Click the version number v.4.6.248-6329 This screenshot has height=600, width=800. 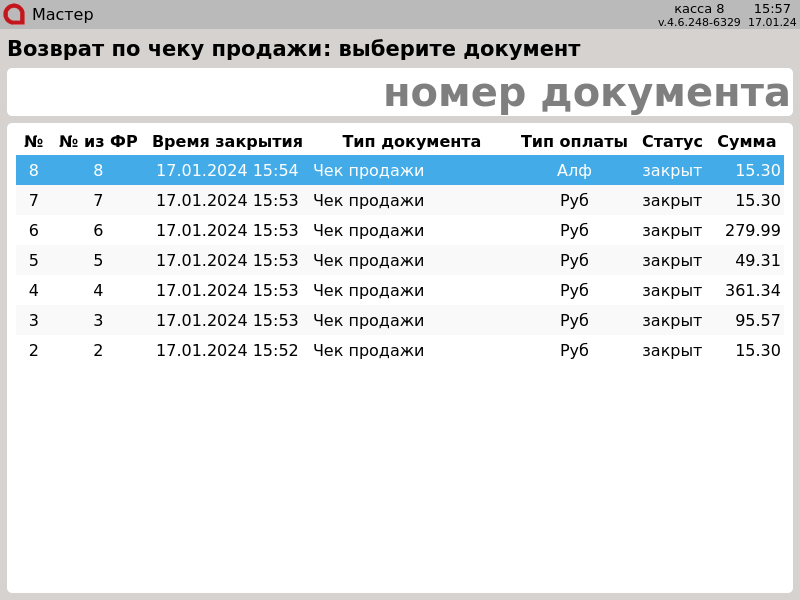pos(699,22)
